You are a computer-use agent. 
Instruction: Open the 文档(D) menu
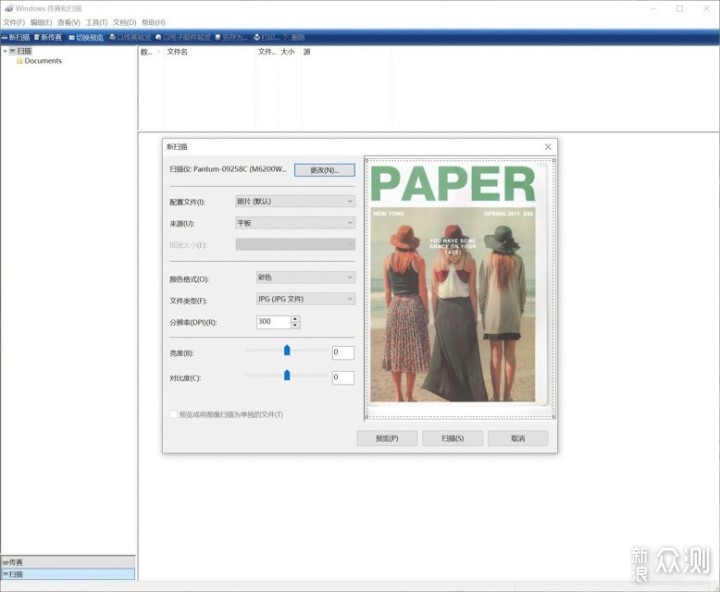coord(124,22)
